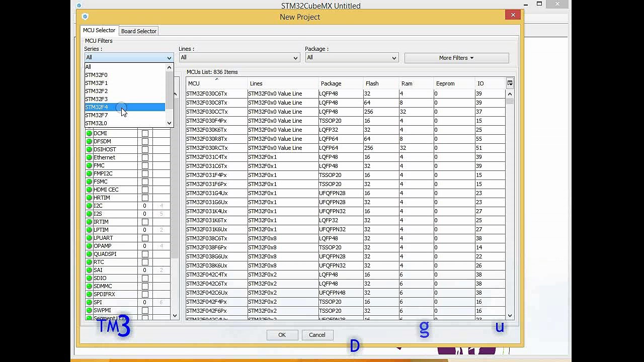The image size is (644, 362).
Task: Check the QUADSPI peripheral checkbox
Action: [x=145, y=254]
